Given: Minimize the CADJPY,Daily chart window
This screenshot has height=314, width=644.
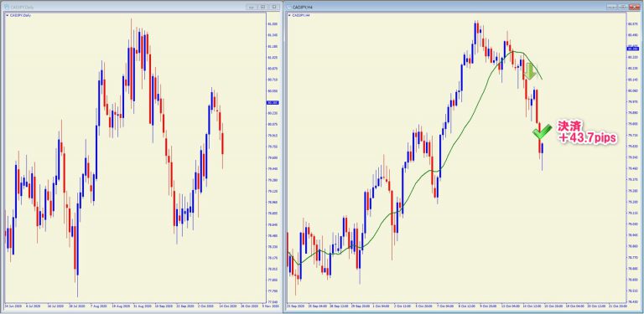Looking at the screenshot, I should (252, 7).
